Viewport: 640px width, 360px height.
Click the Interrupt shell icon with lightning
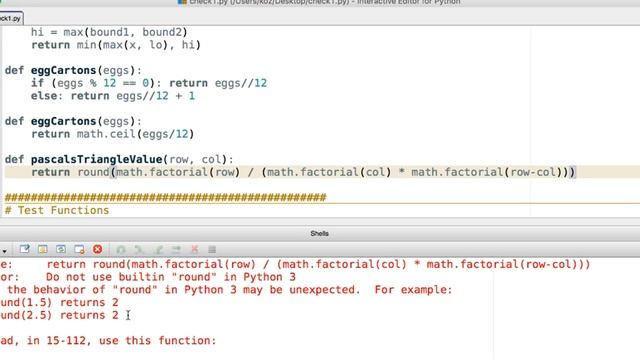click(x=42, y=249)
